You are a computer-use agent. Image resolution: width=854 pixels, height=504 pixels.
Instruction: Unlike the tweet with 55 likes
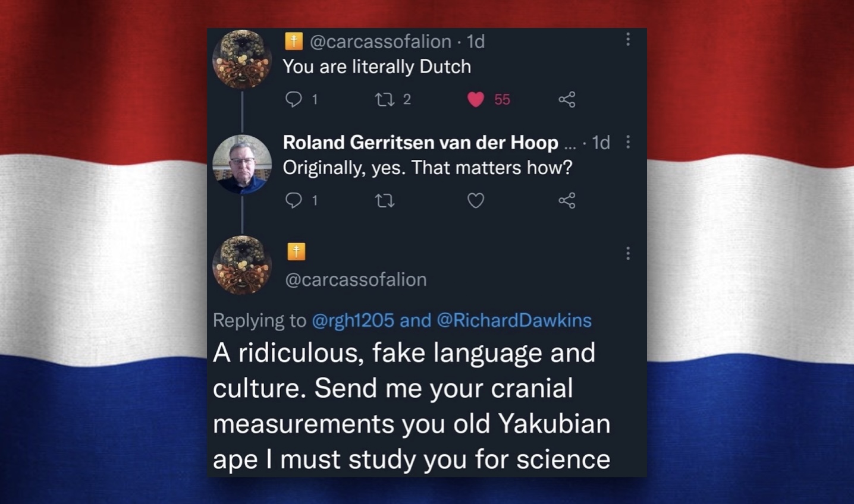tap(476, 99)
